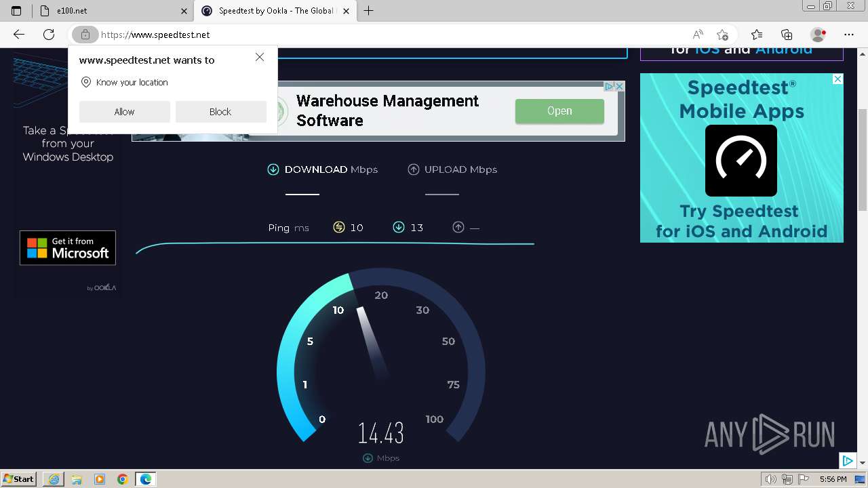868x488 pixels.
Task: Click the download latency icon
Action: point(399,227)
